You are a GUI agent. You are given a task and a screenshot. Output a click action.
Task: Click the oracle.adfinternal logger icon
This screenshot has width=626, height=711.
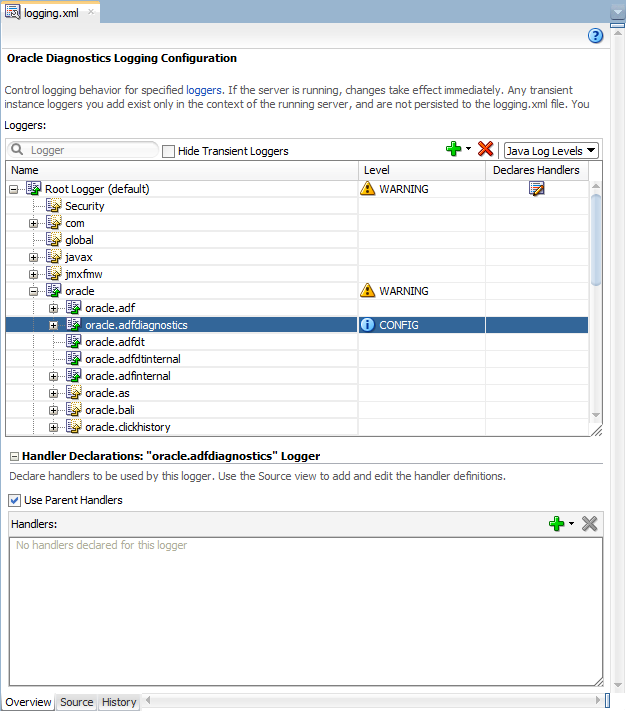(73, 375)
